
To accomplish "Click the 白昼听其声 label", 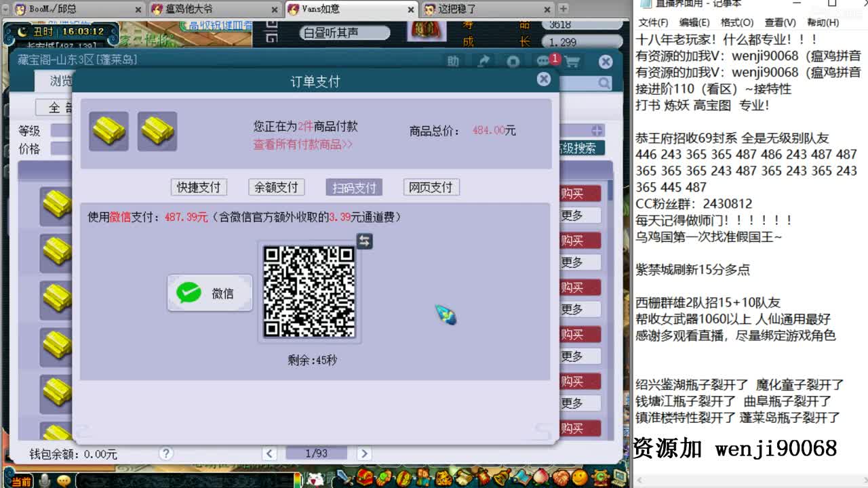I will [345, 33].
